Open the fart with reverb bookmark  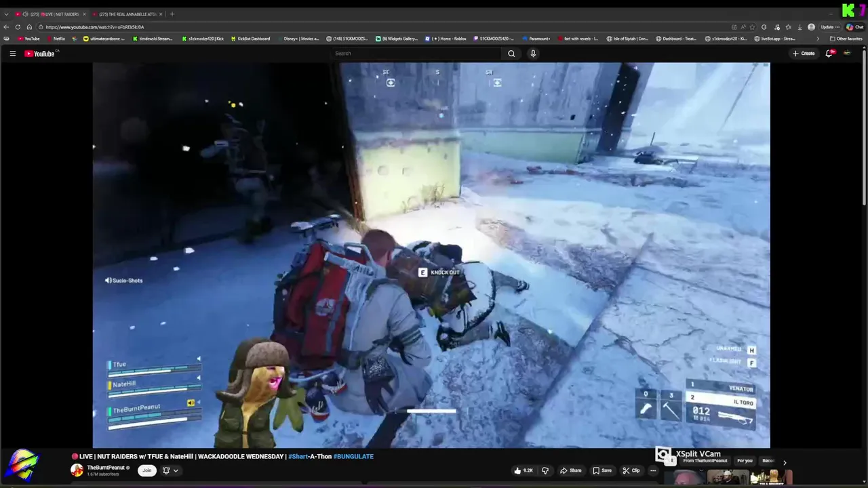[x=577, y=39]
